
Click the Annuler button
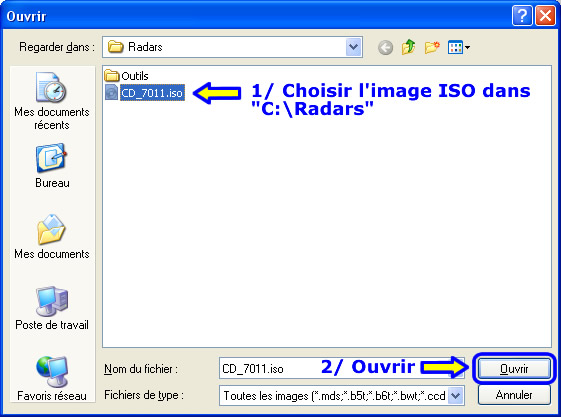pos(514,395)
